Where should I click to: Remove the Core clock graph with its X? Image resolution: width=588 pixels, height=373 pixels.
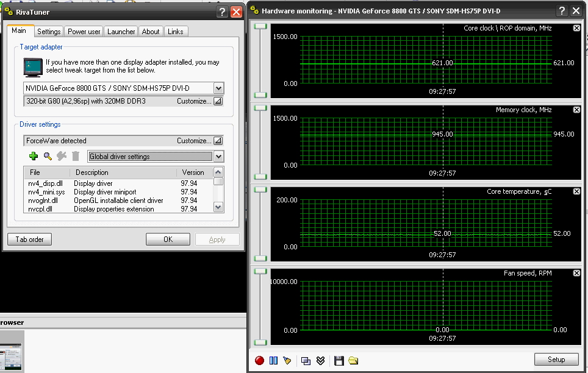pos(576,28)
